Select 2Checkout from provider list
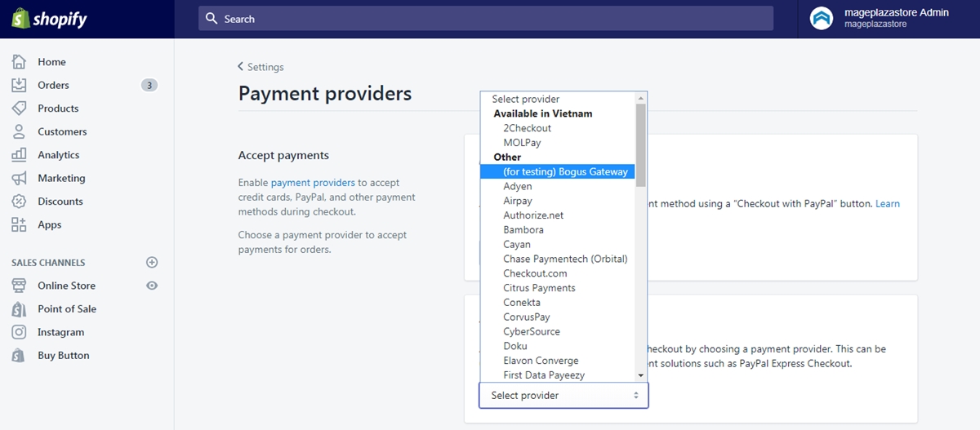980x430 pixels. 558,128
